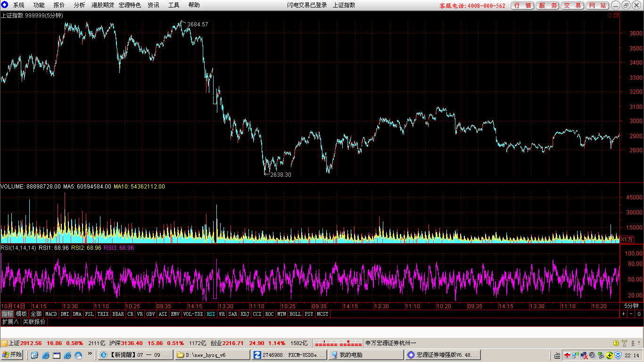
Task: Open the 关联报价 tab
Action: pos(34,322)
